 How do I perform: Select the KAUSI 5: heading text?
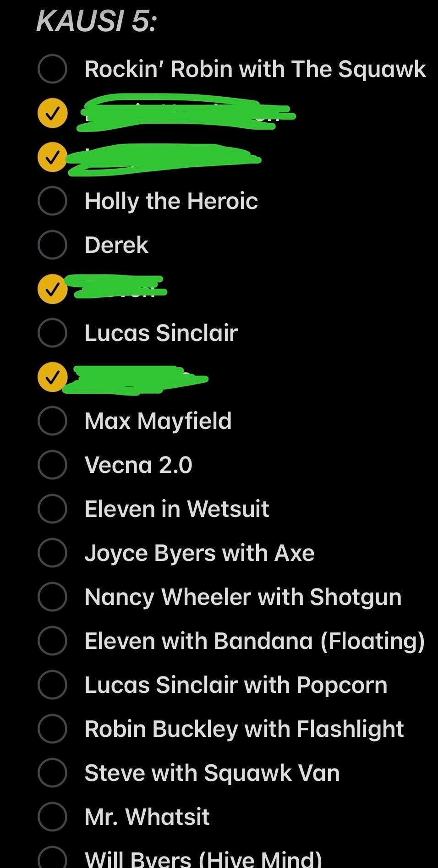[96, 21]
